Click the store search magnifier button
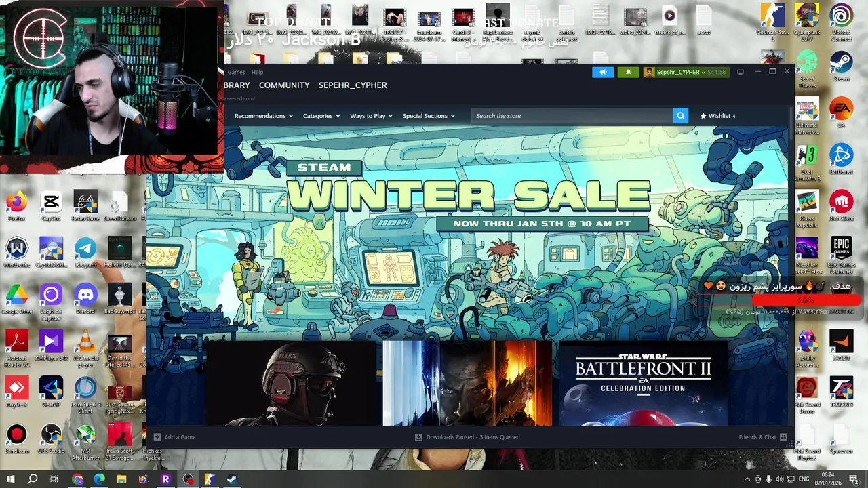Viewport: 868px width, 488px height. tap(680, 116)
